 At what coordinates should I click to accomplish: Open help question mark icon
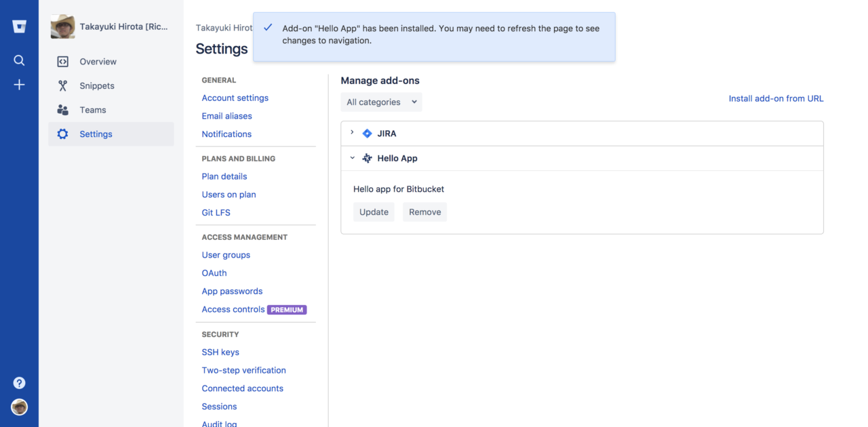point(19,383)
